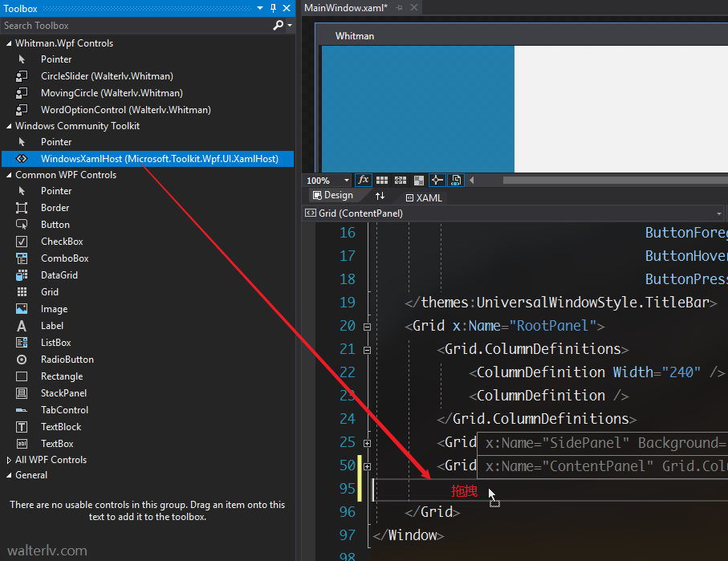This screenshot has height=561, width=728.
Task: Click the ColumnDefinition Width="240" line
Action: 596,372
